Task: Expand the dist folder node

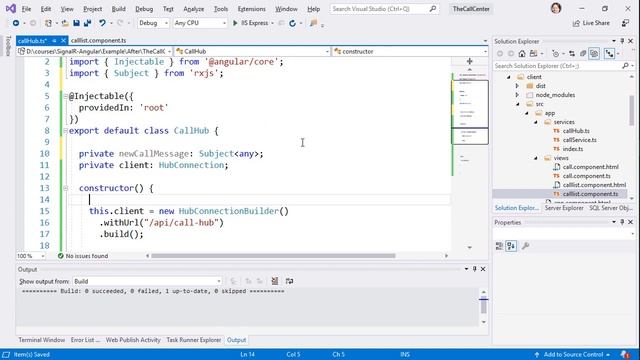Action: [x=517, y=86]
